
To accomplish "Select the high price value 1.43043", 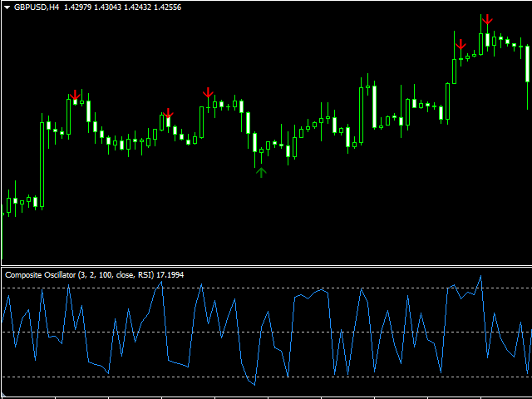I will 107,7.
